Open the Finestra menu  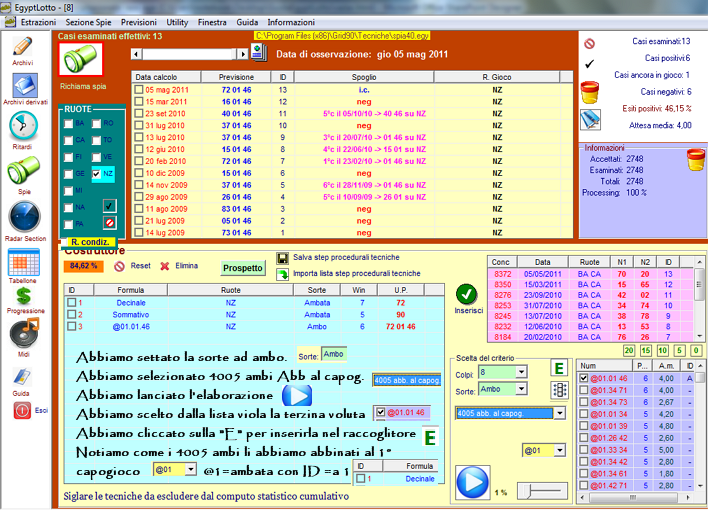pos(212,22)
